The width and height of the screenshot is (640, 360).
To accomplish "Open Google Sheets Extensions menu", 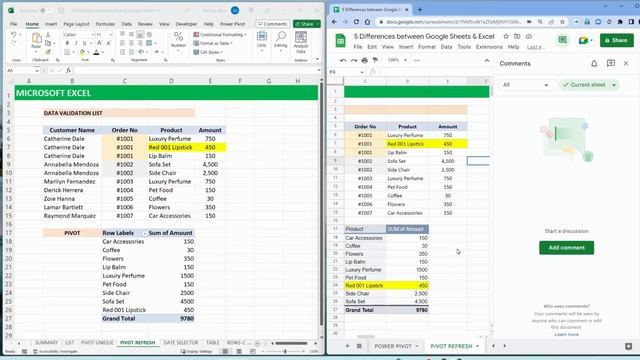I will click(x=489, y=47).
